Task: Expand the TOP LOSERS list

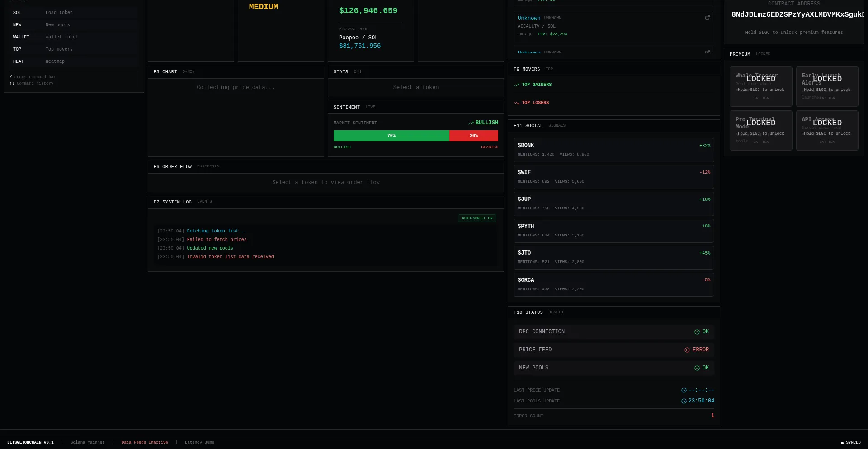Action: [535, 103]
